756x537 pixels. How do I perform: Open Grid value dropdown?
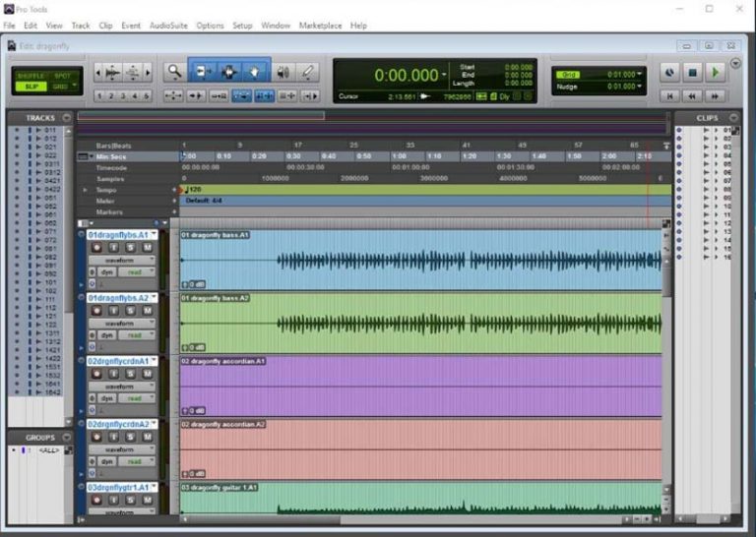[640, 74]
